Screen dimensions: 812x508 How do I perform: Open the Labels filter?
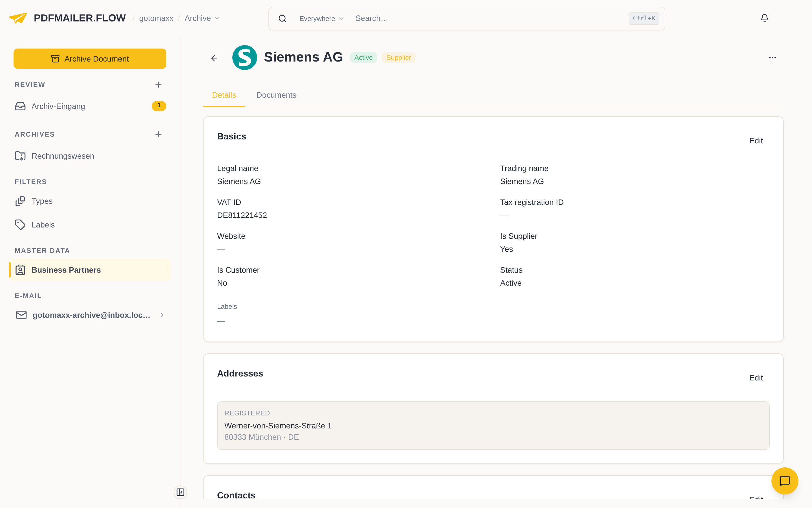click(90, 225)
